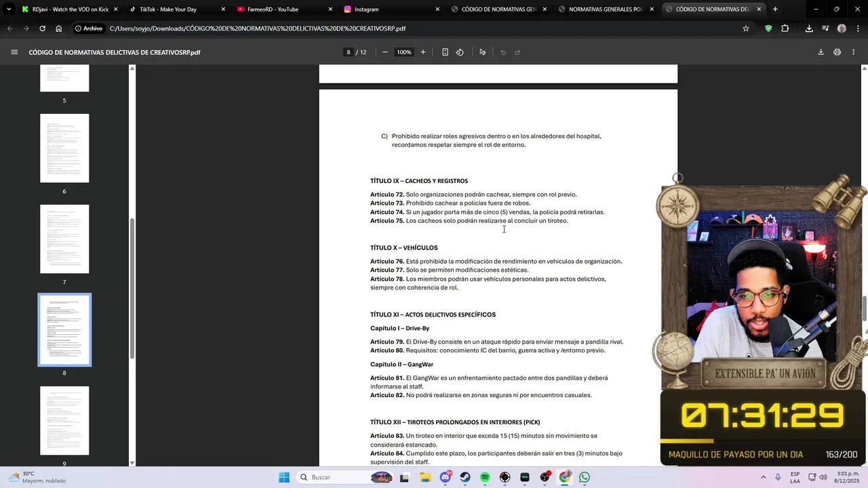Select the page 8 thumbnail
The width and height of the screenshot is (868, 488).
[x=64, y=329]
